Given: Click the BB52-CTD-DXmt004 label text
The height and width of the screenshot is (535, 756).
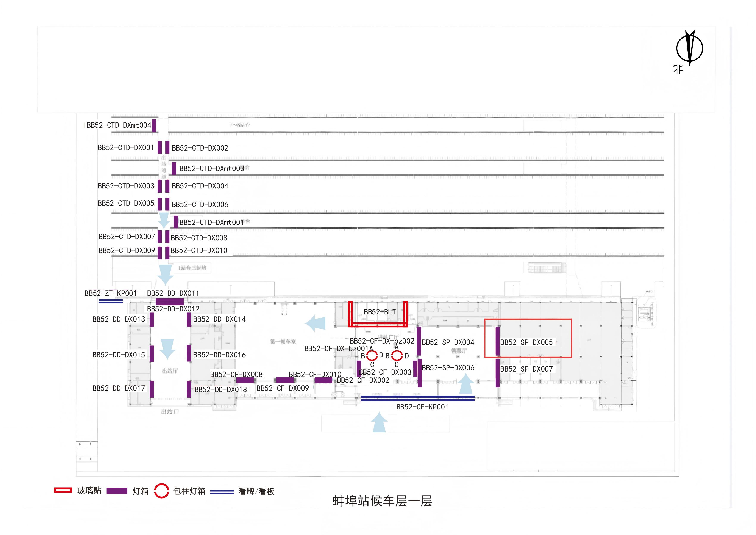Looking at the screenshot, I should 119,125.
